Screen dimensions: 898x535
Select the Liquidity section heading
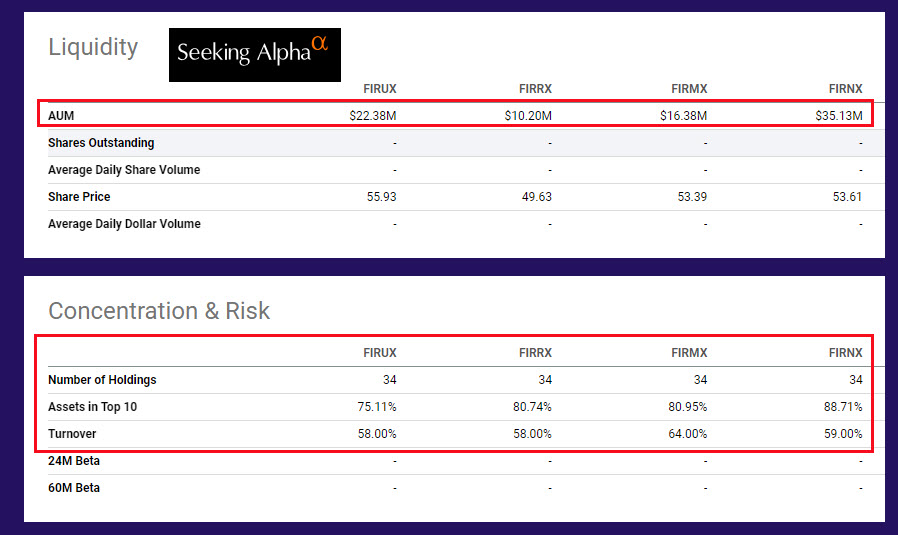pos(93,47)
